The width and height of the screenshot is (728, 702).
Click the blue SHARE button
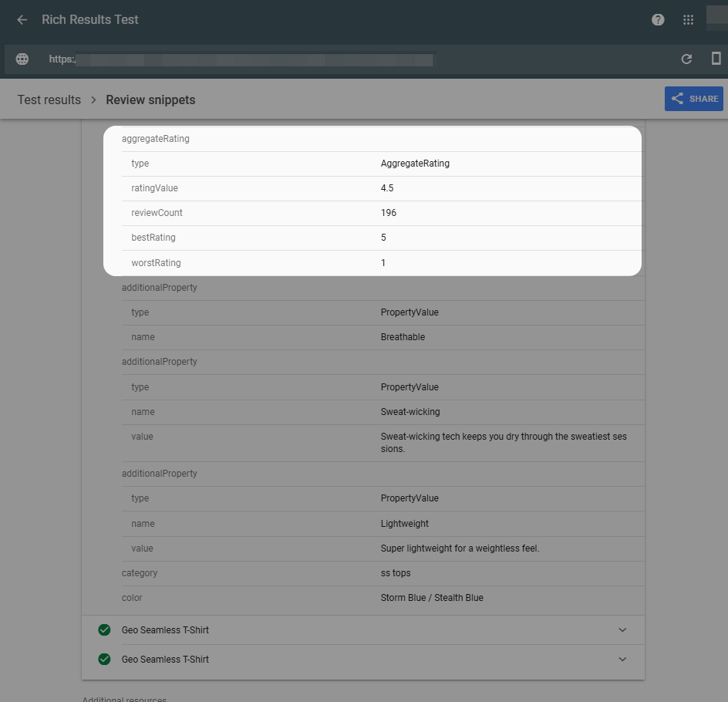(x=693, y=99)
